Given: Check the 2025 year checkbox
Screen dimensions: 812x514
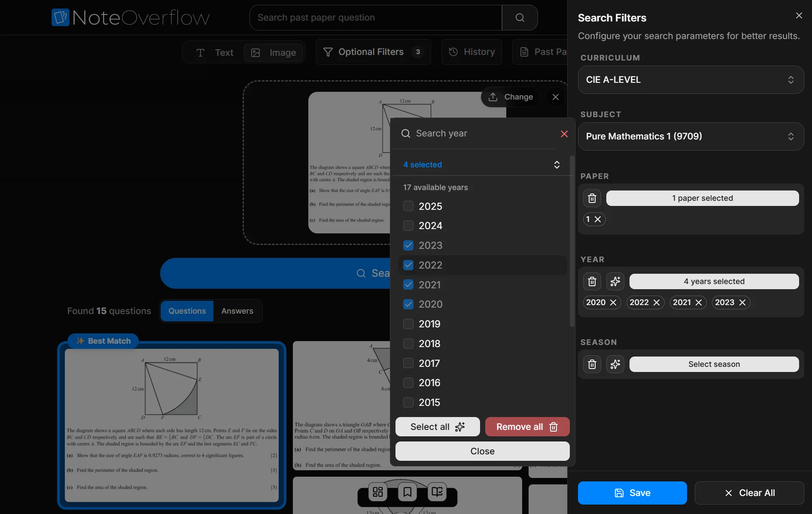Looking at the screenshot, I should [408, 206].
